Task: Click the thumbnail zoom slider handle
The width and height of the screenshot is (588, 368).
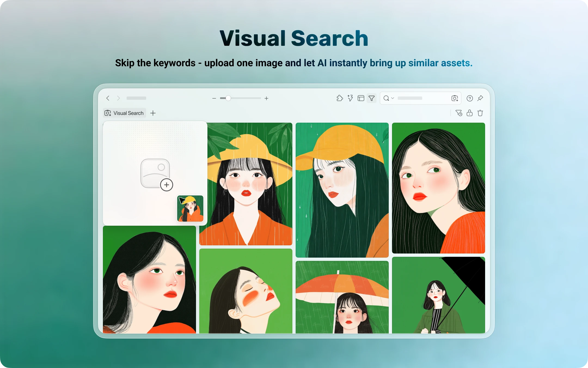Action: (228, 98)
